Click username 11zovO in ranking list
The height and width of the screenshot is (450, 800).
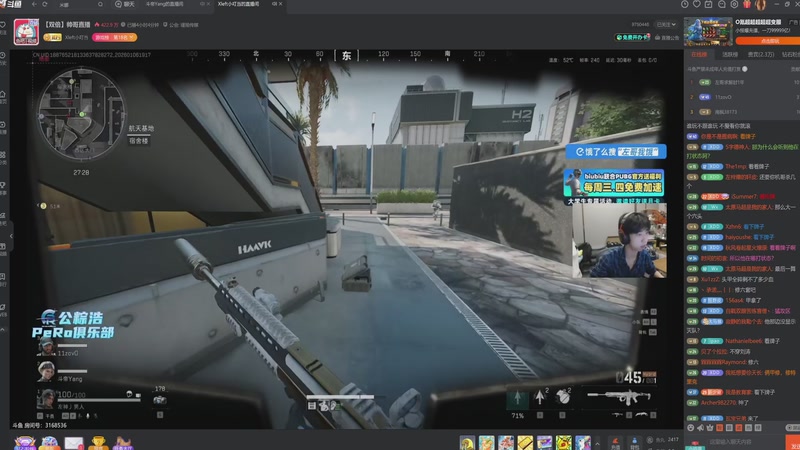723,97
